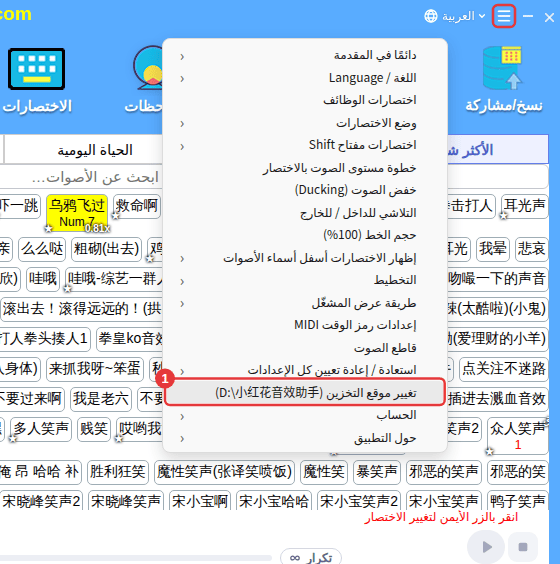This screenshot has width=560, height=564.
Task: Switch to the الأكثر tab
Action: 498,150
